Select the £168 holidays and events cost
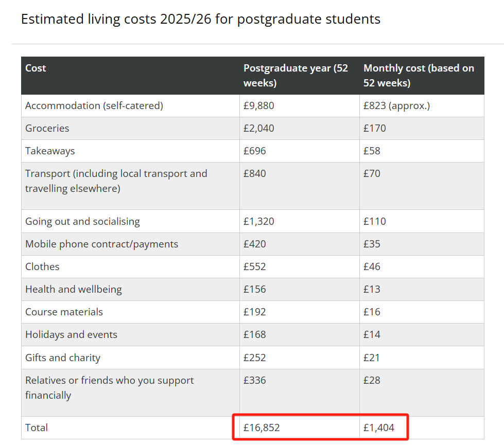The width and height of the screenshot is (504, 446). (255, 334)
